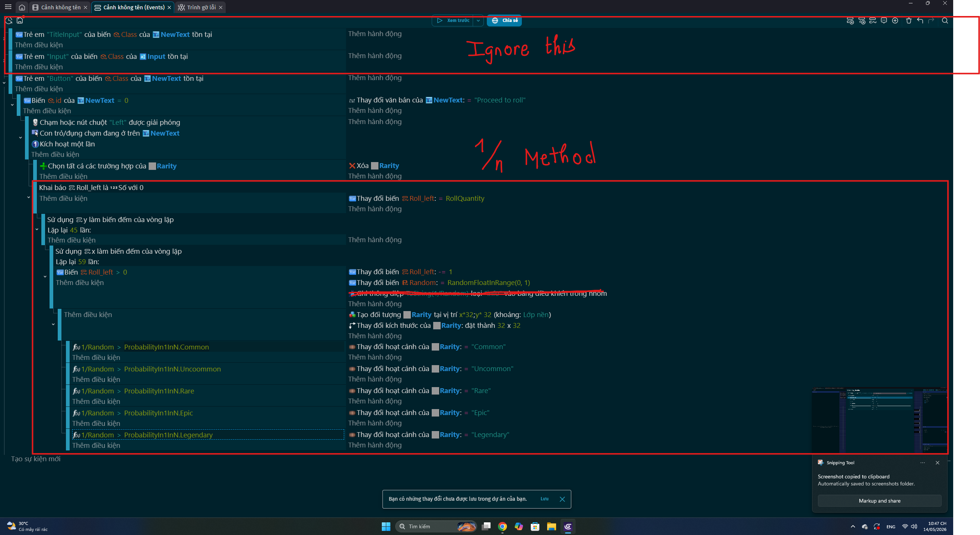Collapse the Roll_left > 0 condition event
980x535 pixels.
point(45,277)
